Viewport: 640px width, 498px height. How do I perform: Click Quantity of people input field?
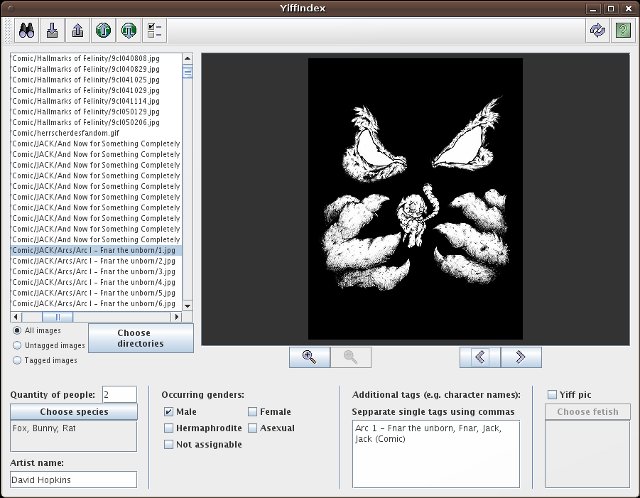(119, 395)
